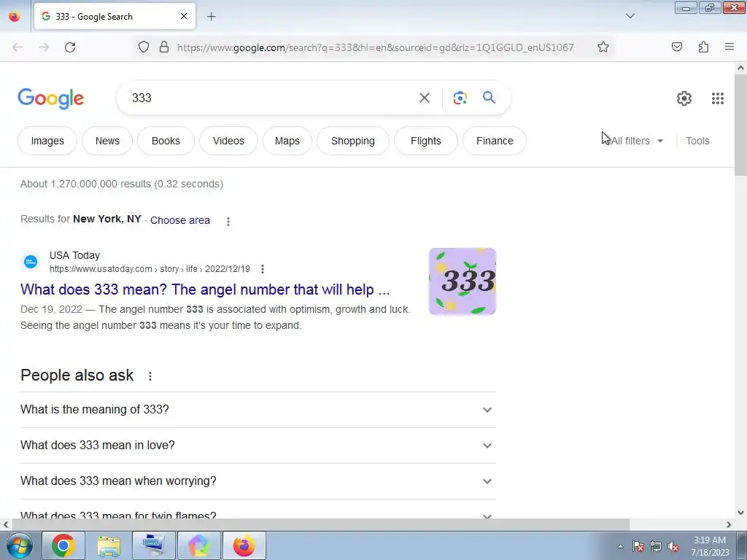Viewport: 747px width, 560px height.
Task: Open a new tab with plus button
Action: click(211, 17)
